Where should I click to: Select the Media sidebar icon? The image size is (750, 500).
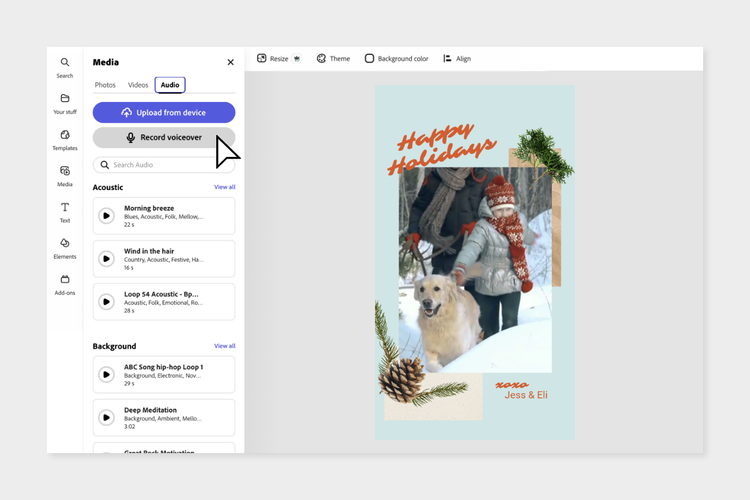pyautogui.click(x=65, y=171)
